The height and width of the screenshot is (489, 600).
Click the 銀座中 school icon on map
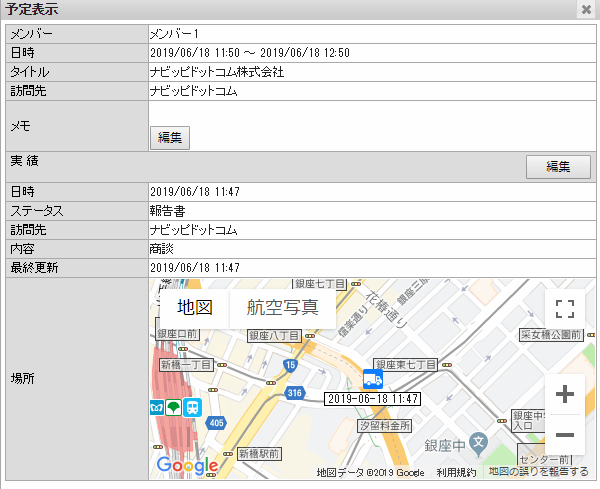tap(478, 441)
